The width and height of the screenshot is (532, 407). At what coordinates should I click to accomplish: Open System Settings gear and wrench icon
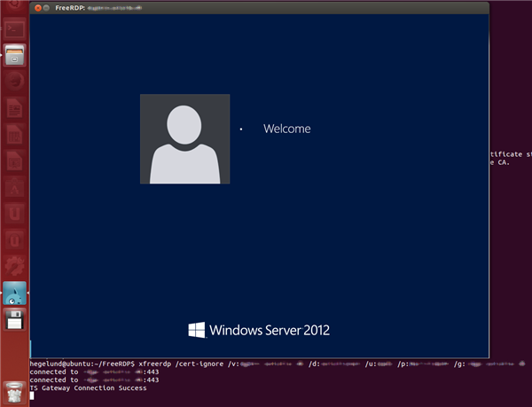pos(14,267)
